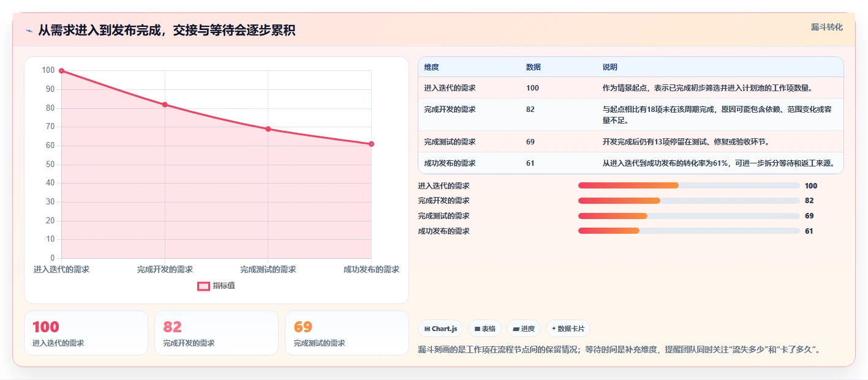Click the progress value 69 beside the bar
This screenshot has height=380, width=868.
[x=809, y=216]
